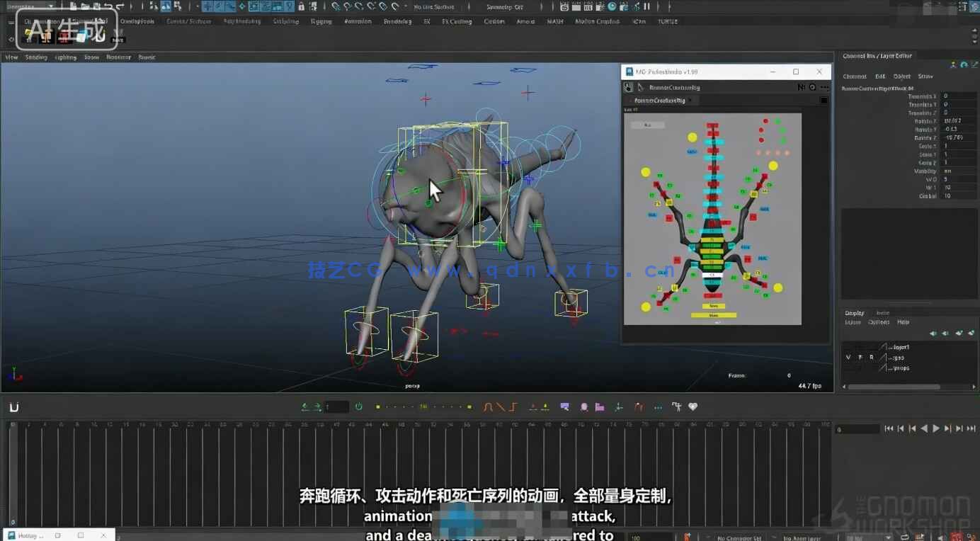Open the Shading menu of the viewport panel
Image resolution: width=980 pixels, height=541 pixels.
point(35,57)
